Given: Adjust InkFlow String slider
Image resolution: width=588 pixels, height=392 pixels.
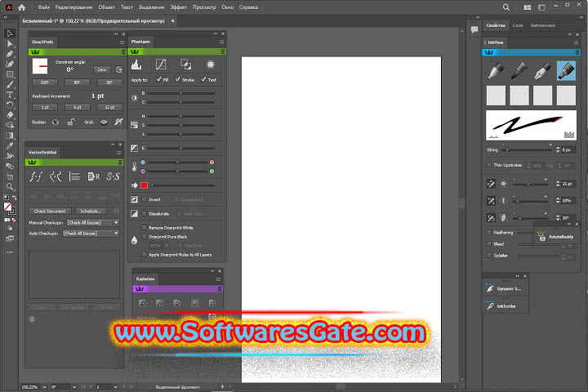Looking at the screenshot, I should 527,150.
